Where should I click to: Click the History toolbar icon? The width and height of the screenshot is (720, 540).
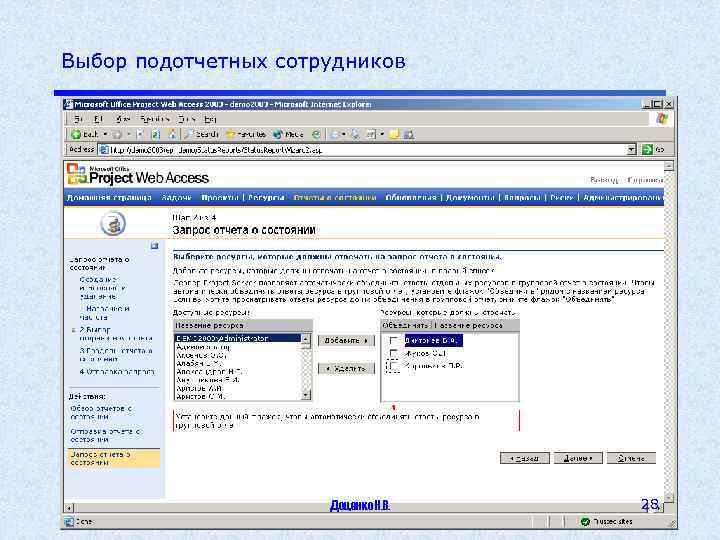(x=316, y=134)
